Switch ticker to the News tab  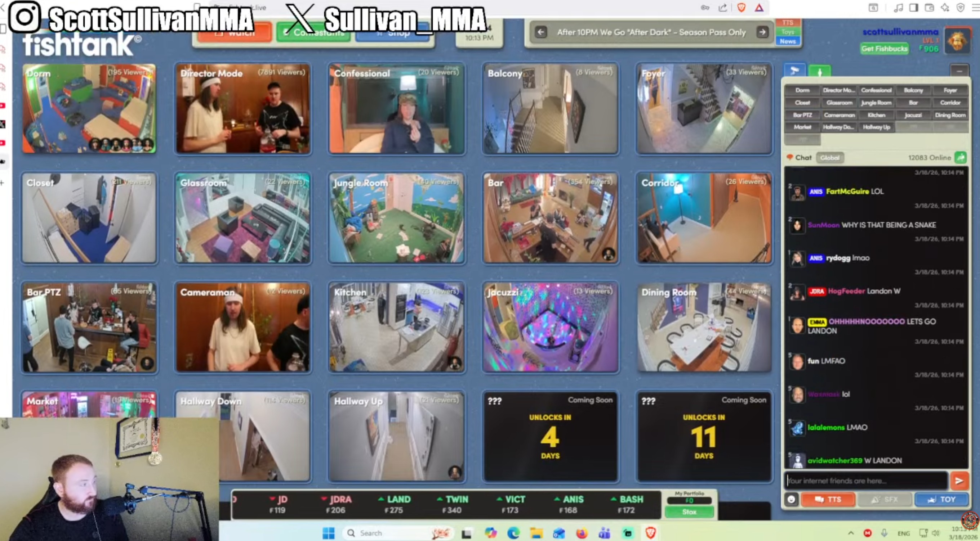(788, 41)
